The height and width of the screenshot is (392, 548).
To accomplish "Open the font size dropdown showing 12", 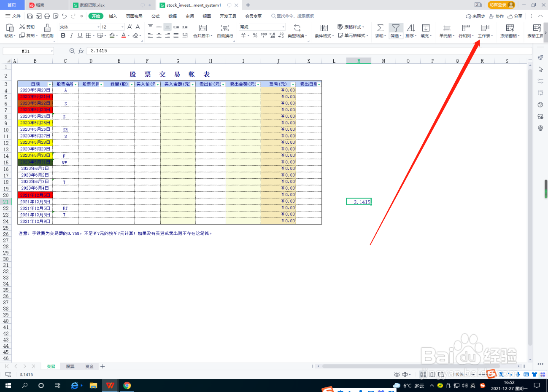I will point(122,27).
